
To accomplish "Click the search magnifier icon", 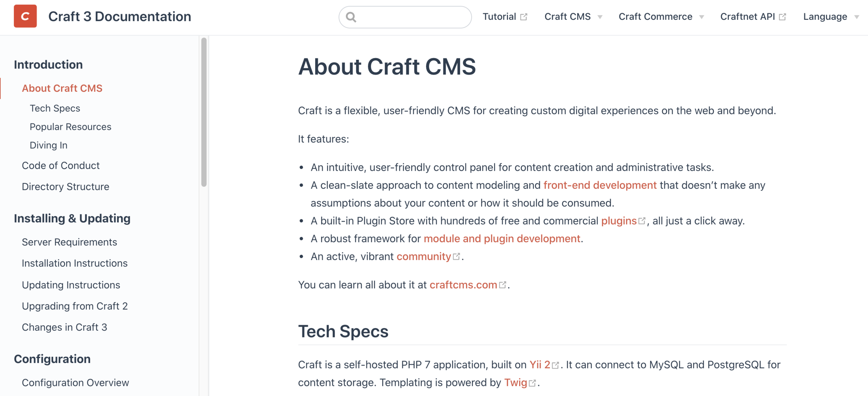I will tap(351, 17).
